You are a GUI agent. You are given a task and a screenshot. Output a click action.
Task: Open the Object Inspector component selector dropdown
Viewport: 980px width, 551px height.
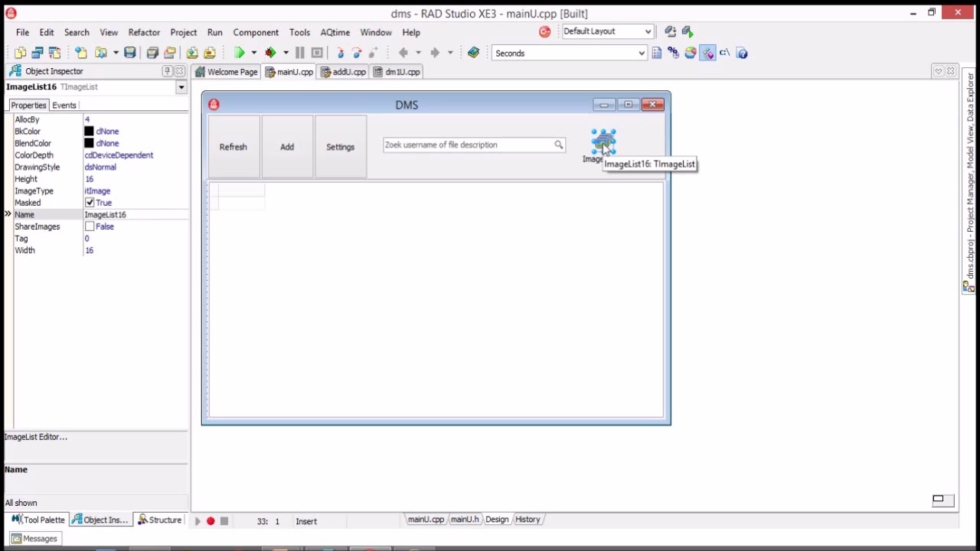[x=181, y=87]
